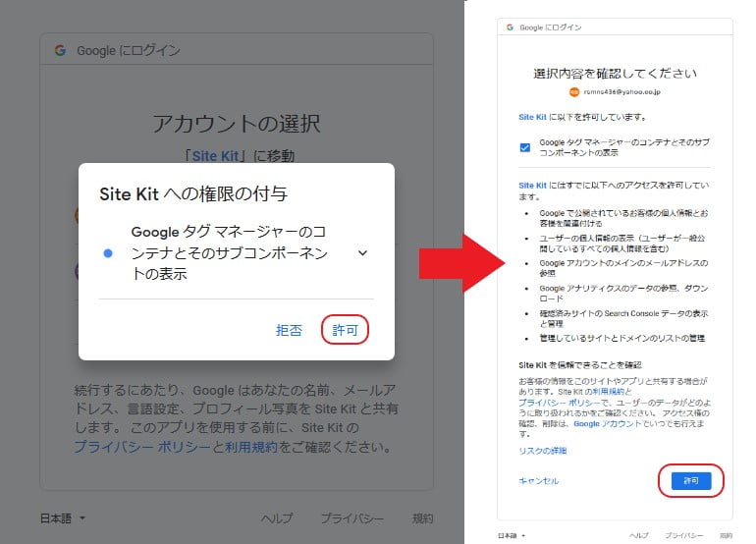This screenshot has height=544, width=756.
Task: Click the キャンセル link on the confirmation page
Action: coord(538,481)
